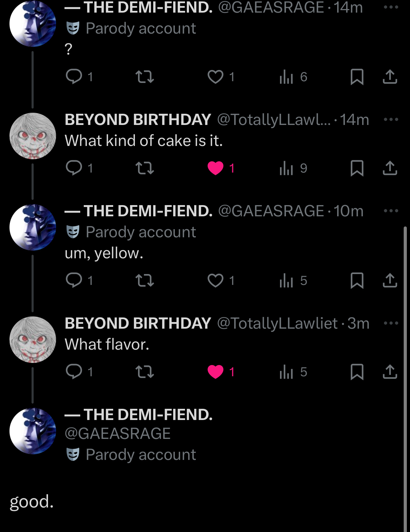Image resolution: width=410 pixels, height=532 pixels.
Task: Unlike the "What flavor." tweet
Action: (x=216, y=372)
